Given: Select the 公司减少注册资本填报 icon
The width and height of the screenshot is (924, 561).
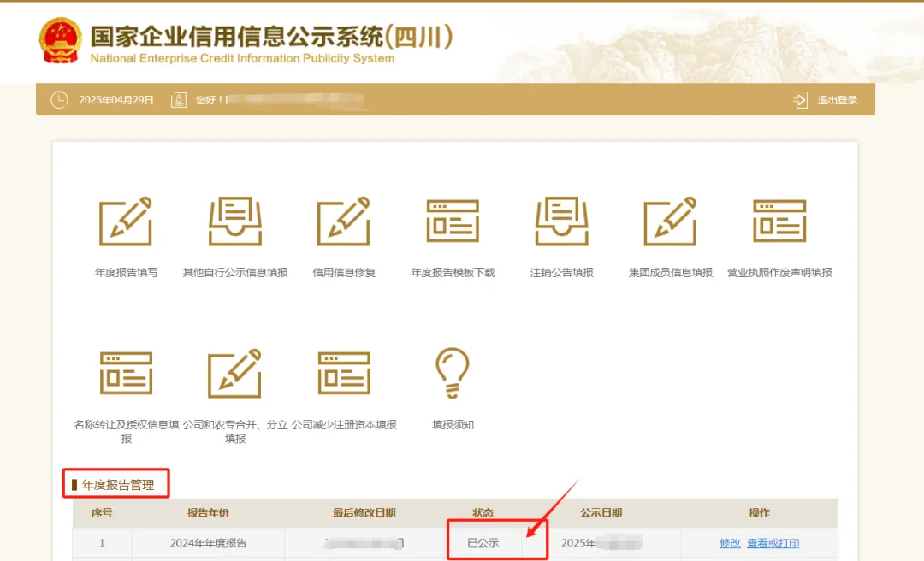Looking at the screenshot, I should click(344, 374).
